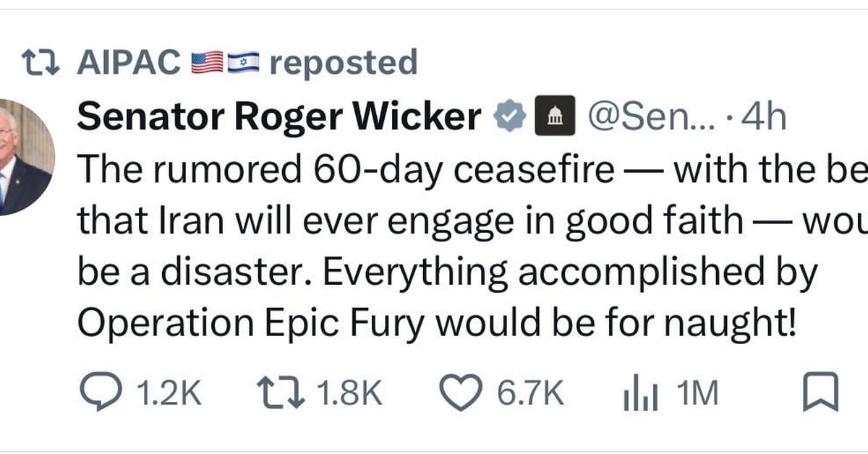Open Senator Roger Wicker's profile name
The height and width of the screenshot is (454, 868).
point(279,116)
